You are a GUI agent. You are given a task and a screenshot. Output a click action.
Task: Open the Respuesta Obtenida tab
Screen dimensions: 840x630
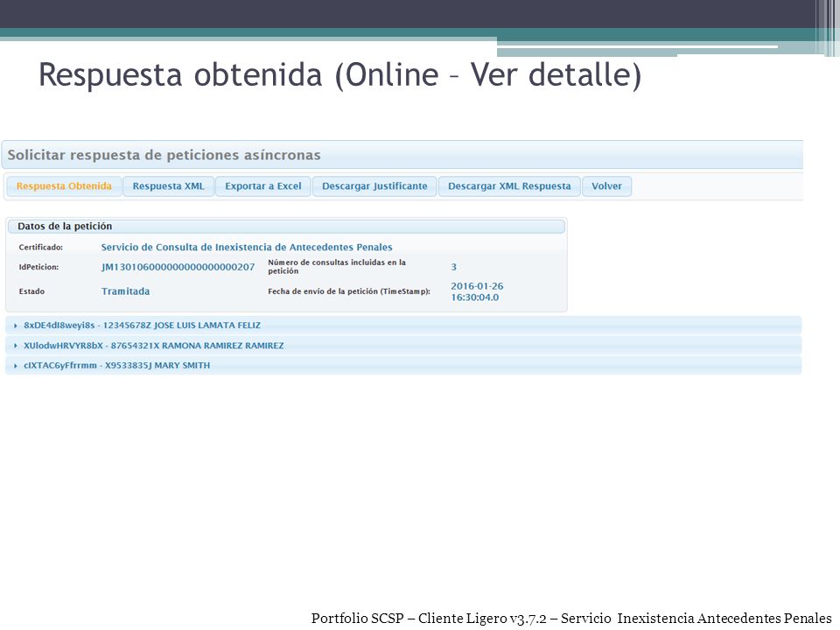[64, 186]
